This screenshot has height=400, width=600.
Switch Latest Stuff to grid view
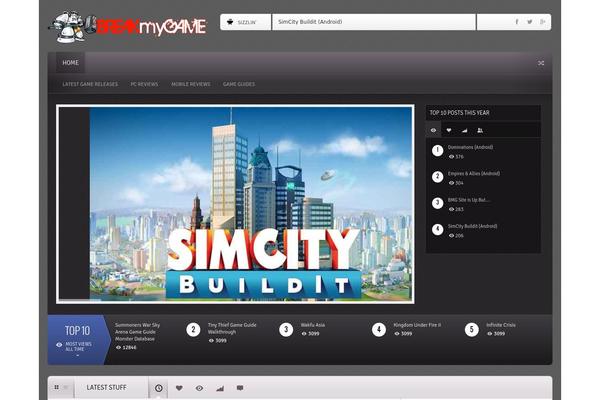click(57, 387)
